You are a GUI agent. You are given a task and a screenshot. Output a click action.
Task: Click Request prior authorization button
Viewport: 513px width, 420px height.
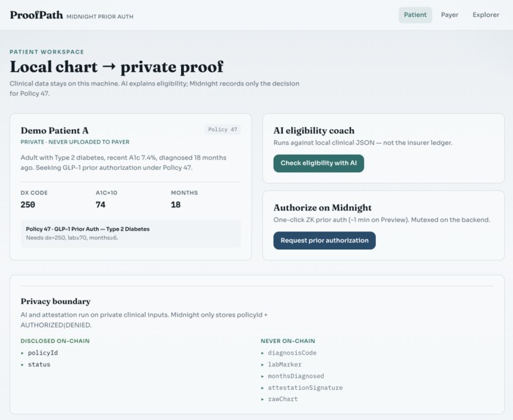[325, 240]
